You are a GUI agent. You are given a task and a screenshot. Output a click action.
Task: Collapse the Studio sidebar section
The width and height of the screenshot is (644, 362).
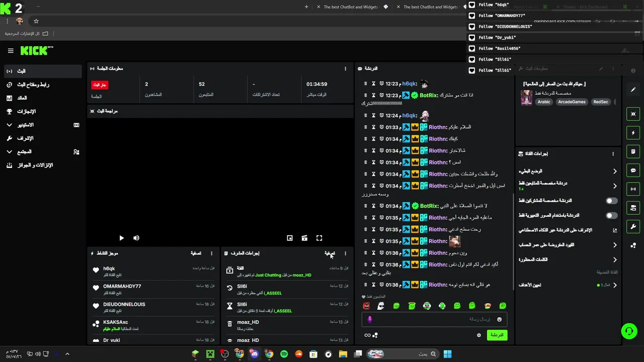(9, 125)
